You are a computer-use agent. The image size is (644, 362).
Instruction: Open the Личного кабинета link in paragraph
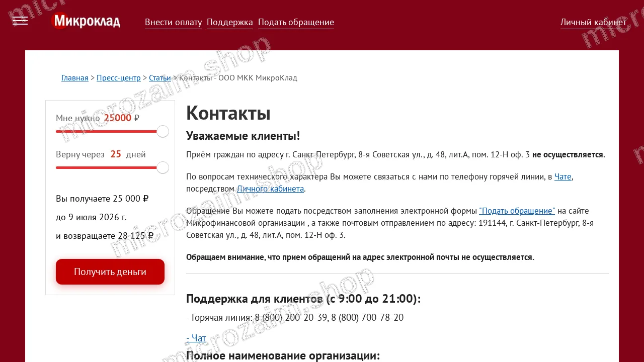pyautogui.click(x=270, y=189)
